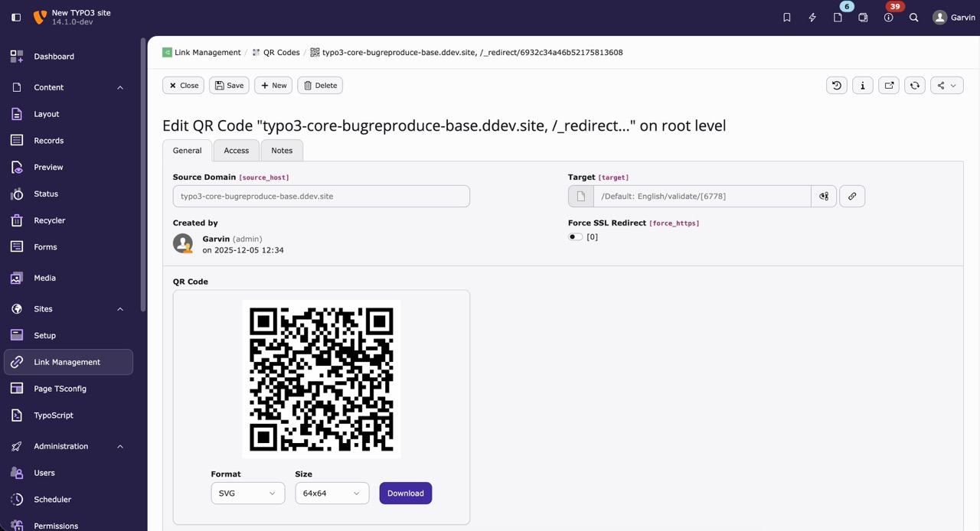Screen dimensions: 980x531
Task: Collapse the Sites section in the sidebar
Action: 119,308
